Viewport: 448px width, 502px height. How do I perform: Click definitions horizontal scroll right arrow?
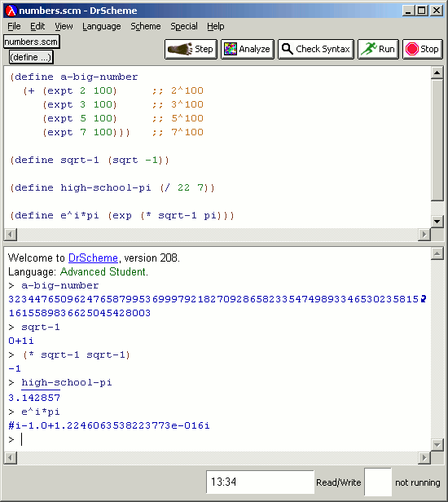point(424,235)
